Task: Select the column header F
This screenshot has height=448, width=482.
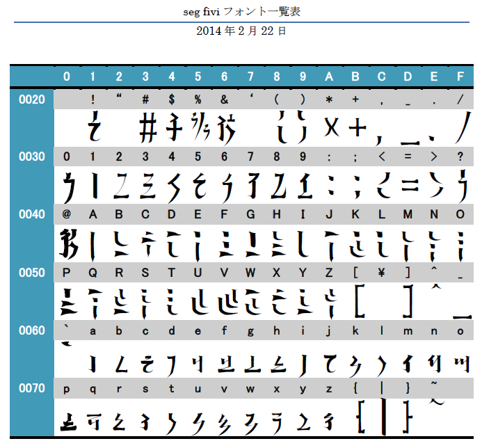Action: (460, 77)
